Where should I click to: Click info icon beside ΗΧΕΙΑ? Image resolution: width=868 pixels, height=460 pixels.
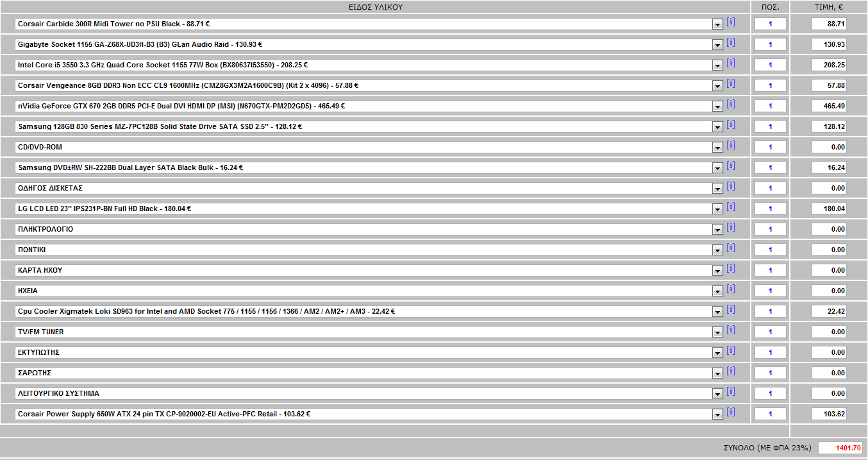(x=731, y=289)
